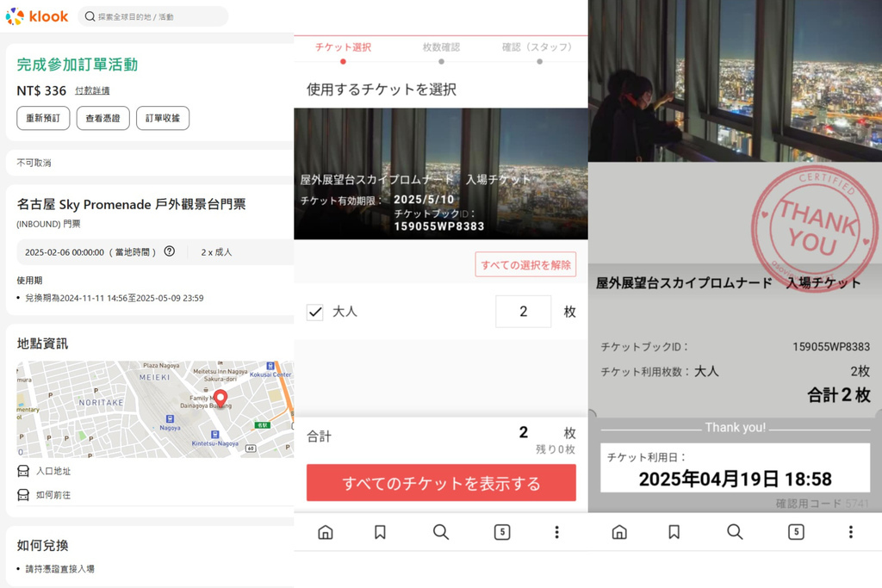The width and height of the screenshot is (882, 588).
Task: Click the NT$ 336 price
Action: (x=41, y=90)
